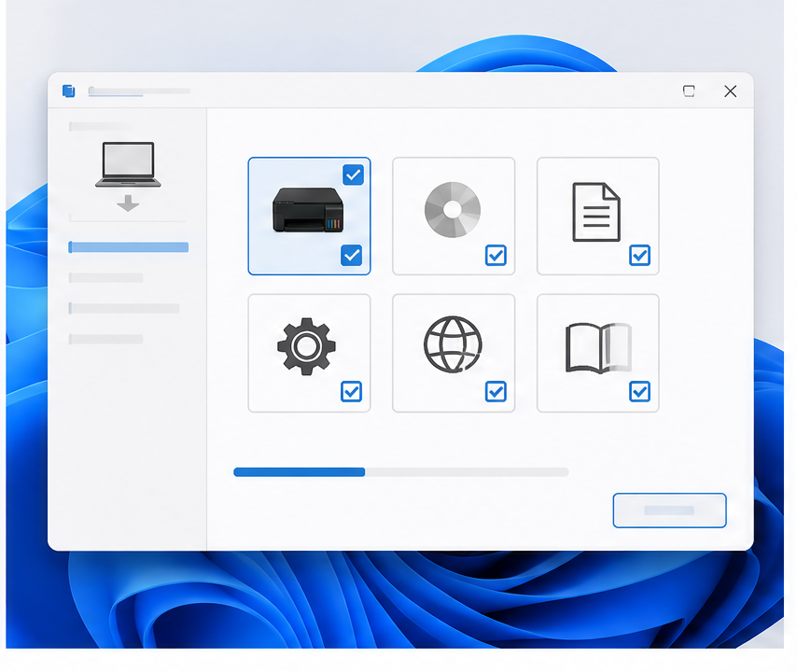
Task: Click the laptop icon in the sidebar
Action: coord(128,164)
